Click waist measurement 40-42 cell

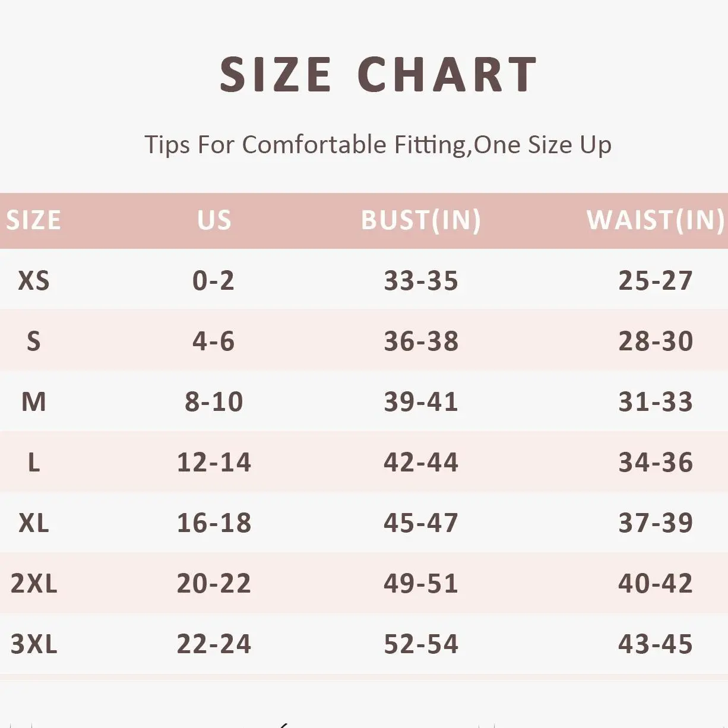(656, 584)
